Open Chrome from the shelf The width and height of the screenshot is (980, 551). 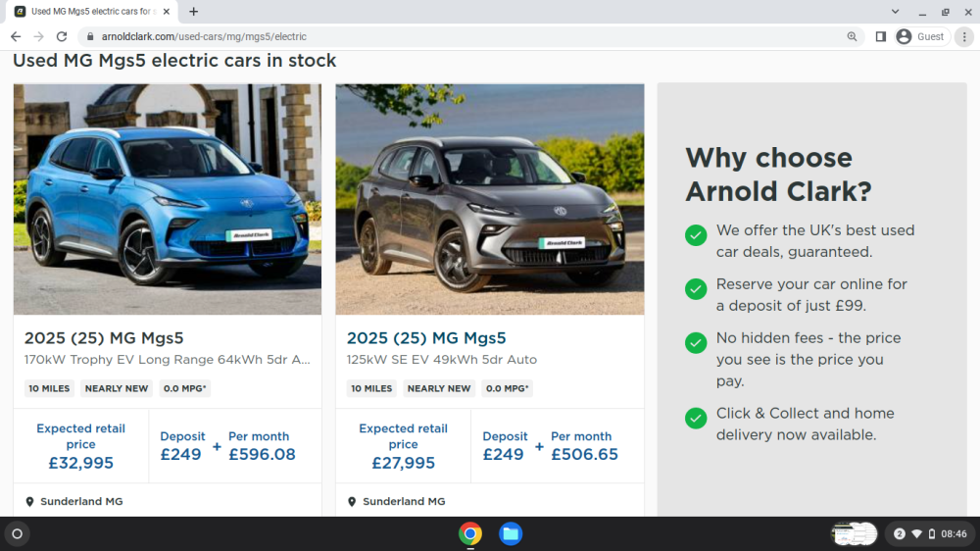470,534
